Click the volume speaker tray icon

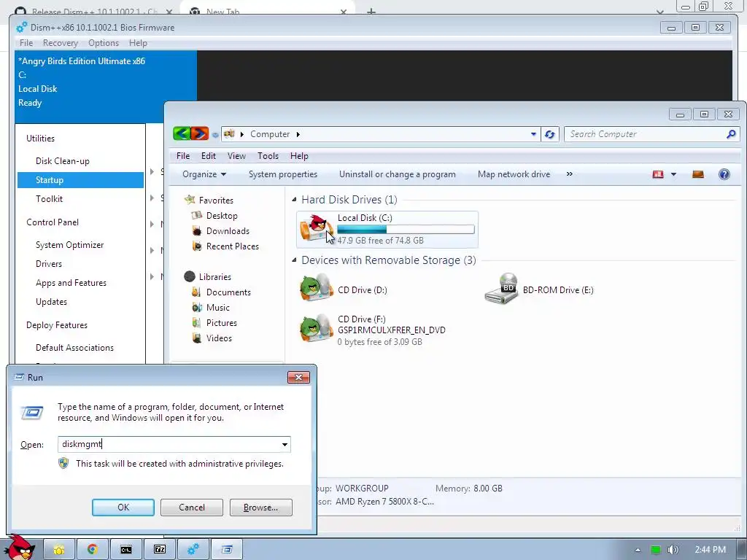(x=673, y=550)
